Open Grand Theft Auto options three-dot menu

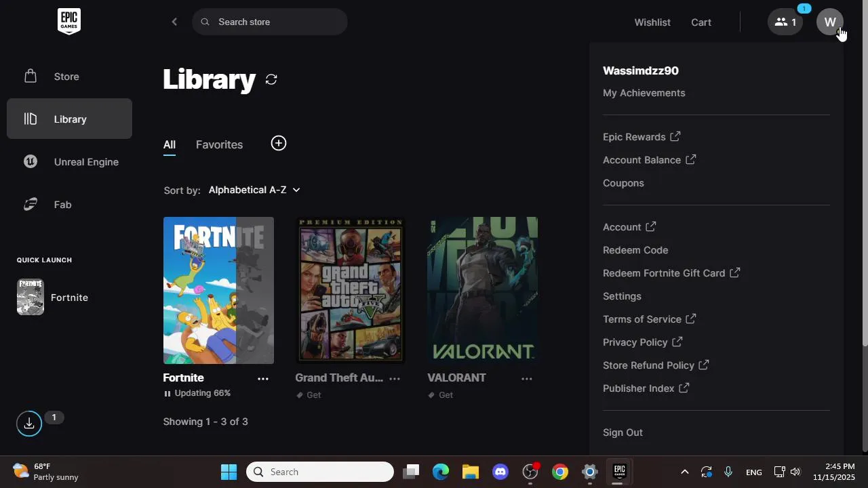click(x=395, y=378)
